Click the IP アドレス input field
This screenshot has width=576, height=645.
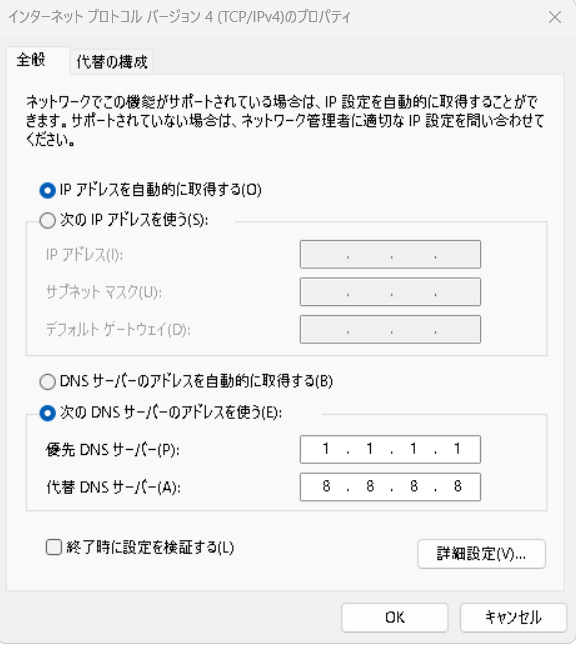coord(390,254)
